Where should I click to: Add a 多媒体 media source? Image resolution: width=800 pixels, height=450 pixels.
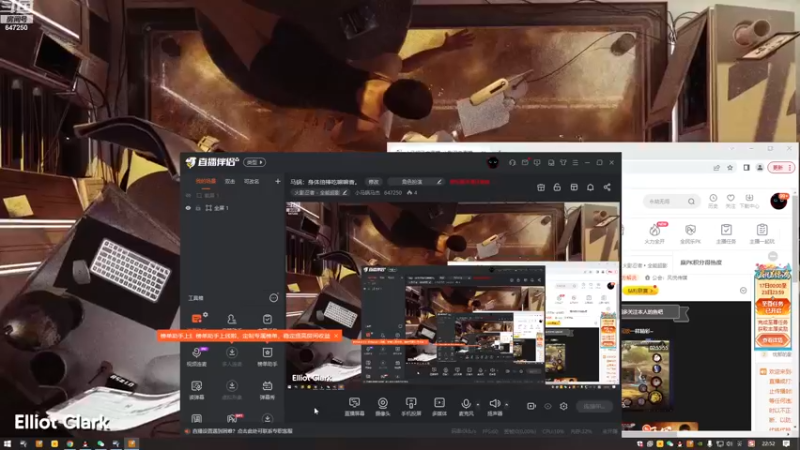439,406
